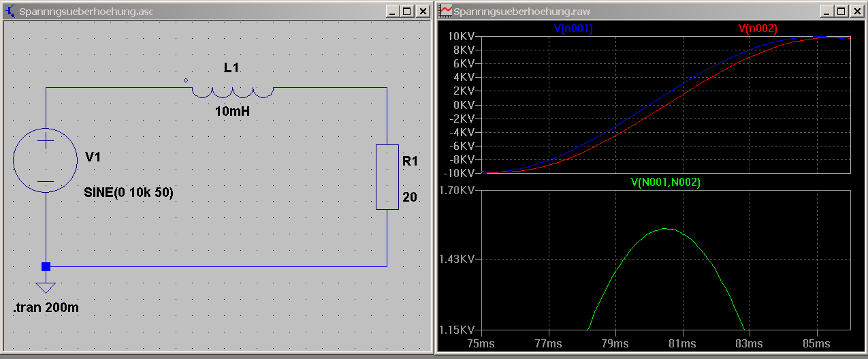The height and width of the screenshot is (359, 868).
Task: Click the resistor value 20
Action: (x=409, y=198)
